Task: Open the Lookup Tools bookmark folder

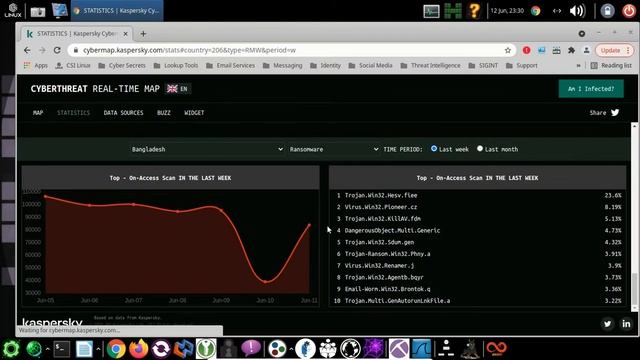Action: point(176,65)
